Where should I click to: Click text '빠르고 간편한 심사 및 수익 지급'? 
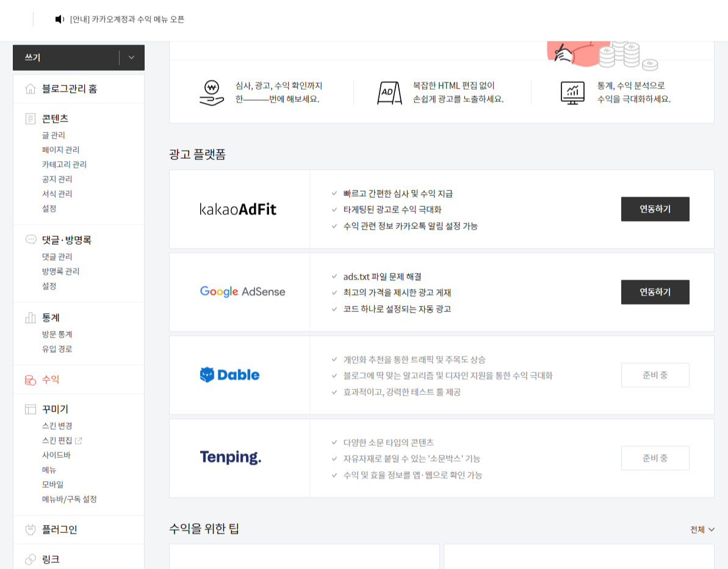(398, 194)
